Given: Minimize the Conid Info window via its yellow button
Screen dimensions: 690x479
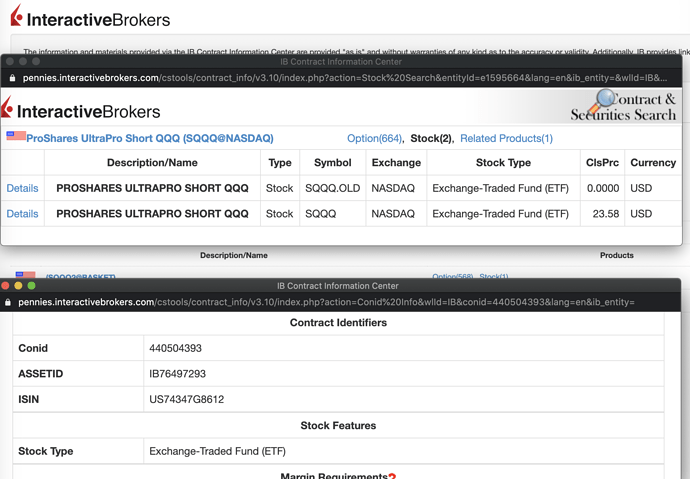Looking at the screenshot, I should click(x=18, y=285).
